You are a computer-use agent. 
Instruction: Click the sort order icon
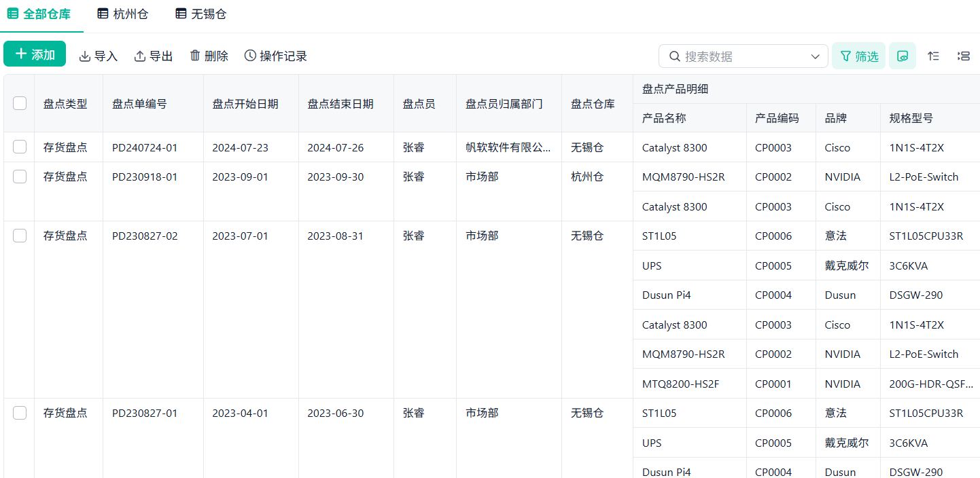click(933, 56)
